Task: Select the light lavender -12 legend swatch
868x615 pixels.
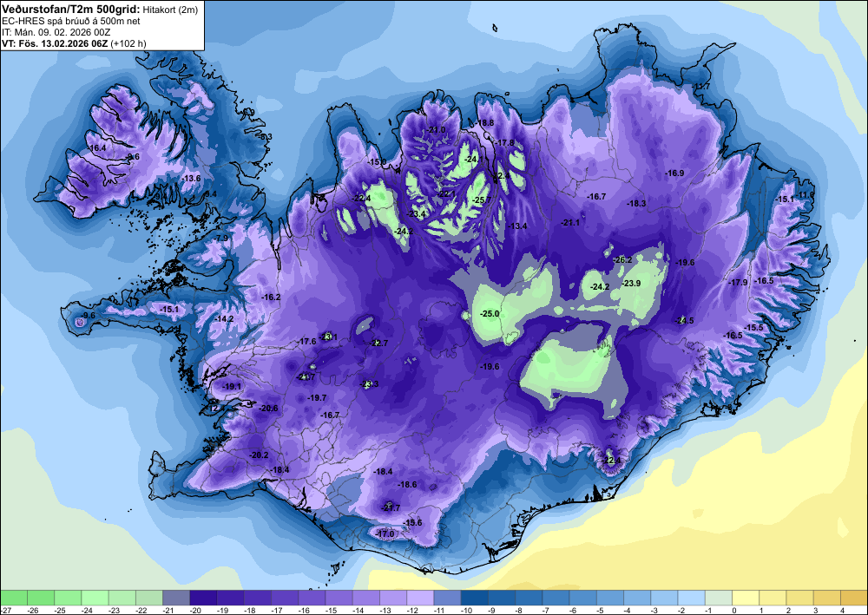Action: pyautogui.click(x=420, y=598)
